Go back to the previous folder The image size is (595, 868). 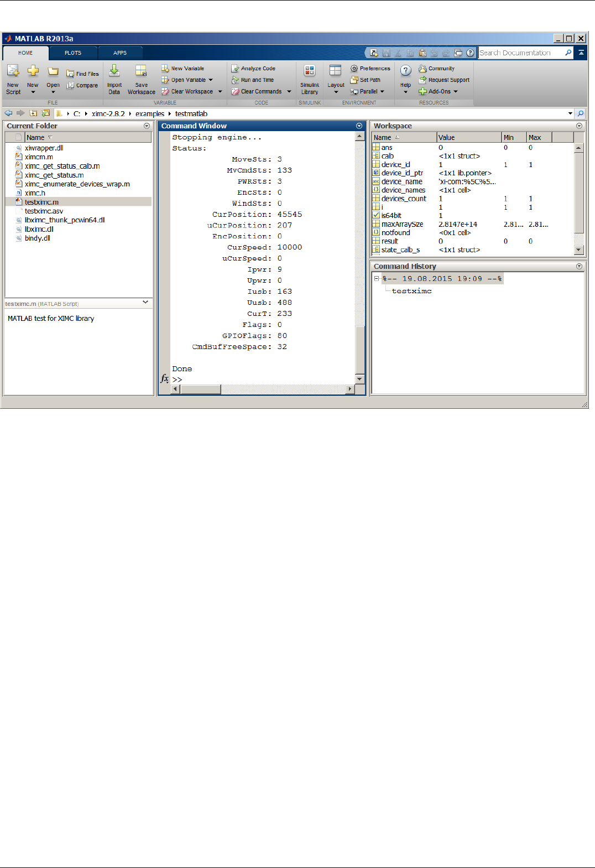8,113
